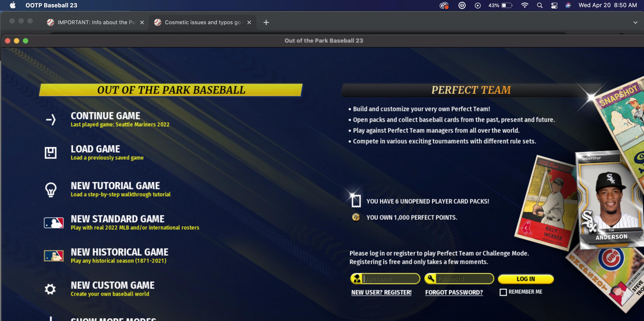Open the OOTP Baseball 23 menu
The height and width of the screenshot is (321, 644).
(x=51, y=5)
